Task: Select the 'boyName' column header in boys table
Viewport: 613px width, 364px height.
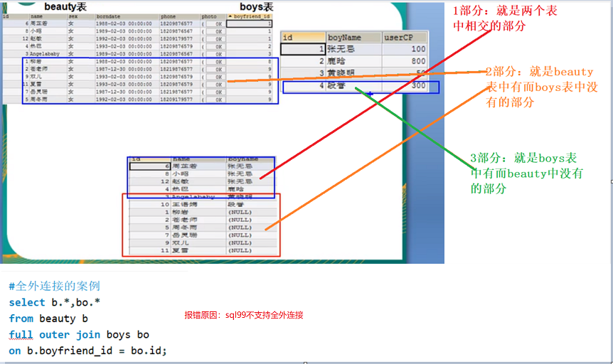Action: [354, 38]
